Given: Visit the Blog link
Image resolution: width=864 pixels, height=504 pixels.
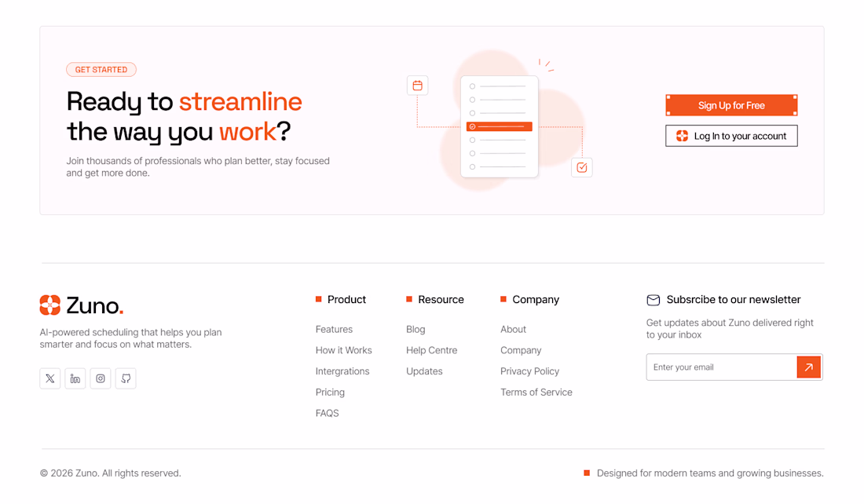Looking at the screenshot, I should point(416,330).
